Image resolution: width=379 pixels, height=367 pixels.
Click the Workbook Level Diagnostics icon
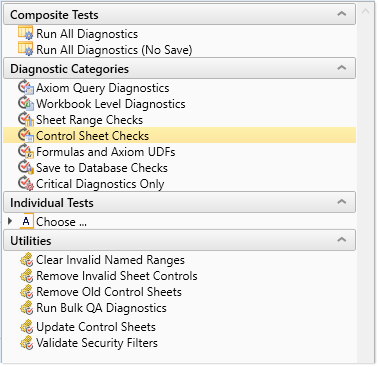pos(26,103)
